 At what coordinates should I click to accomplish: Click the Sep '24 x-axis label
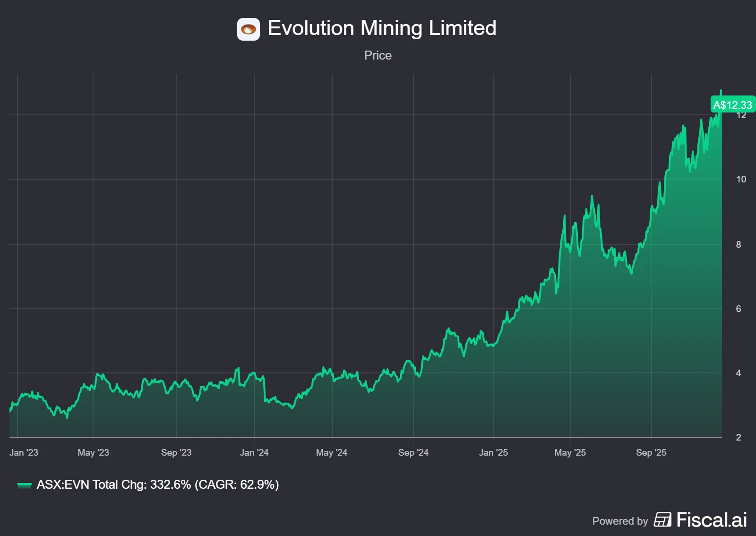click(x=413, y=452)
